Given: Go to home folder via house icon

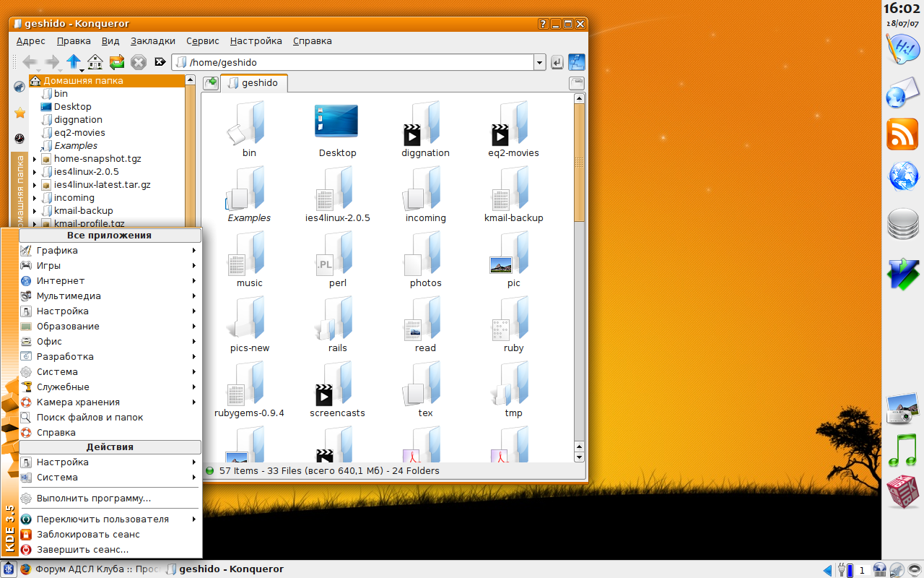Looking at the screenshot, I should pos(95,62).
